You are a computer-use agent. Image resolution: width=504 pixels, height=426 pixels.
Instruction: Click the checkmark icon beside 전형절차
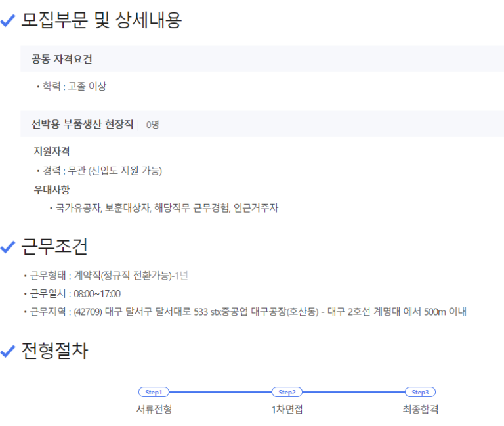click(8, 352)
